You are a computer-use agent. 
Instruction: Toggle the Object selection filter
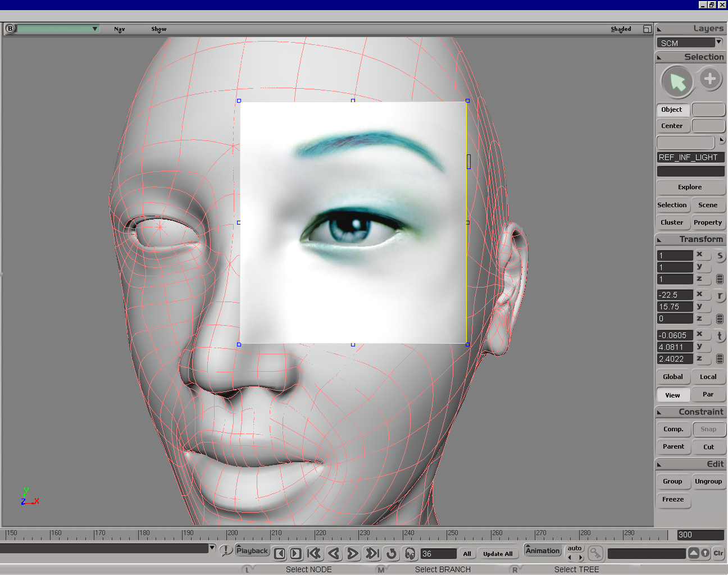pos(672,109)
